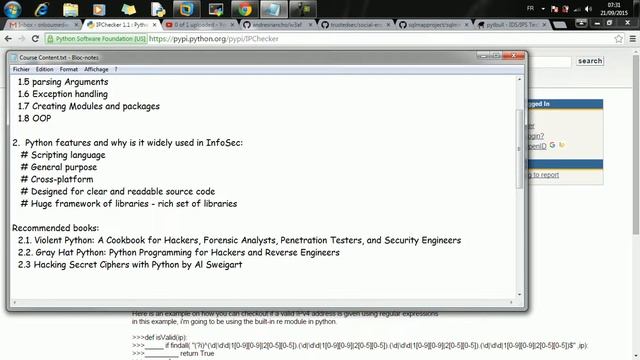Click the '# General purpose' line

pos(59,167)
